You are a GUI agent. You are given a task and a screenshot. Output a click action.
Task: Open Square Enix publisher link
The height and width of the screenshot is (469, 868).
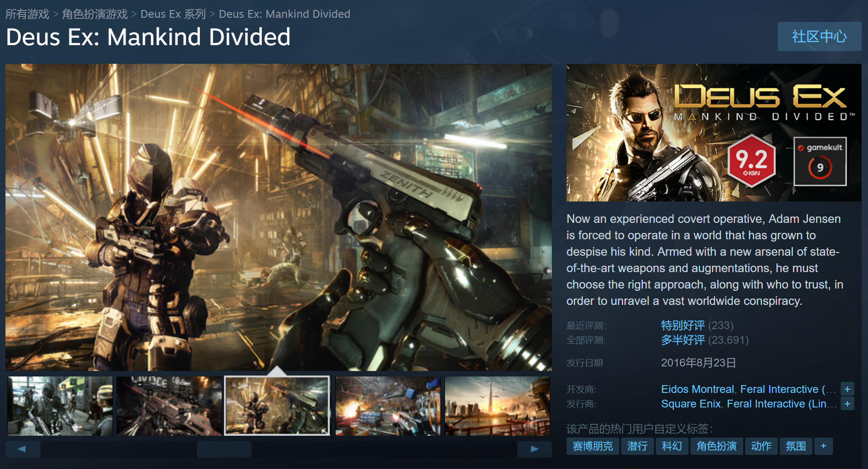[x=691, y=404]
